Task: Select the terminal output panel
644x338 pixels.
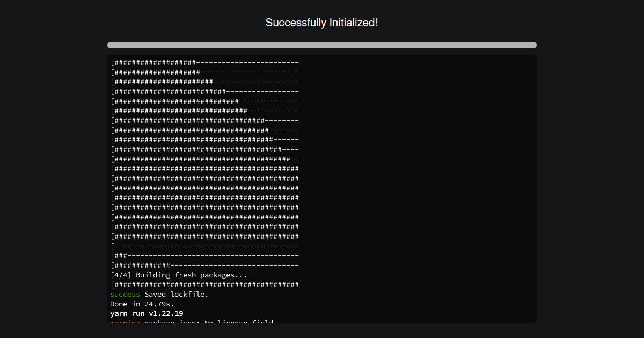Action: tap(322, 189)
